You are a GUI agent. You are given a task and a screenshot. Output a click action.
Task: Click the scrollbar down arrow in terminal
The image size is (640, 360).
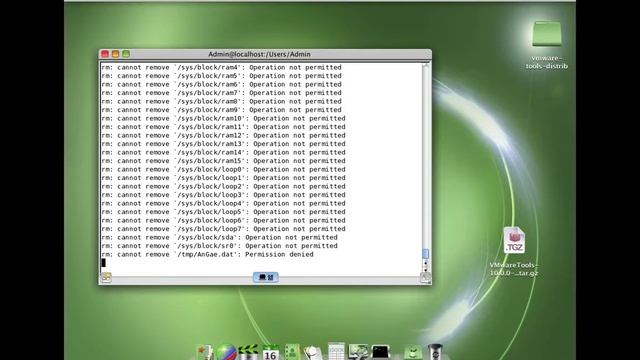(425, 269)
